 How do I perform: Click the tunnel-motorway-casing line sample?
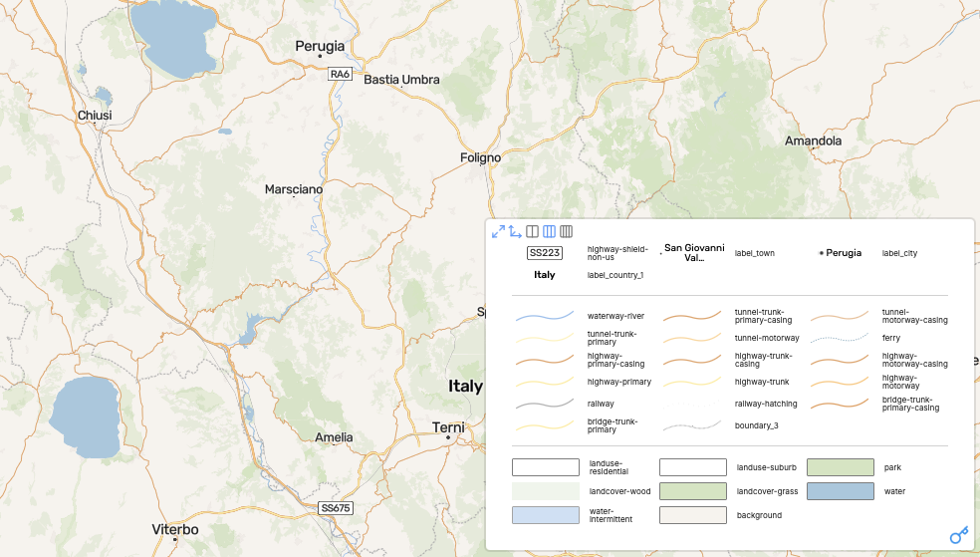(840, 316)
